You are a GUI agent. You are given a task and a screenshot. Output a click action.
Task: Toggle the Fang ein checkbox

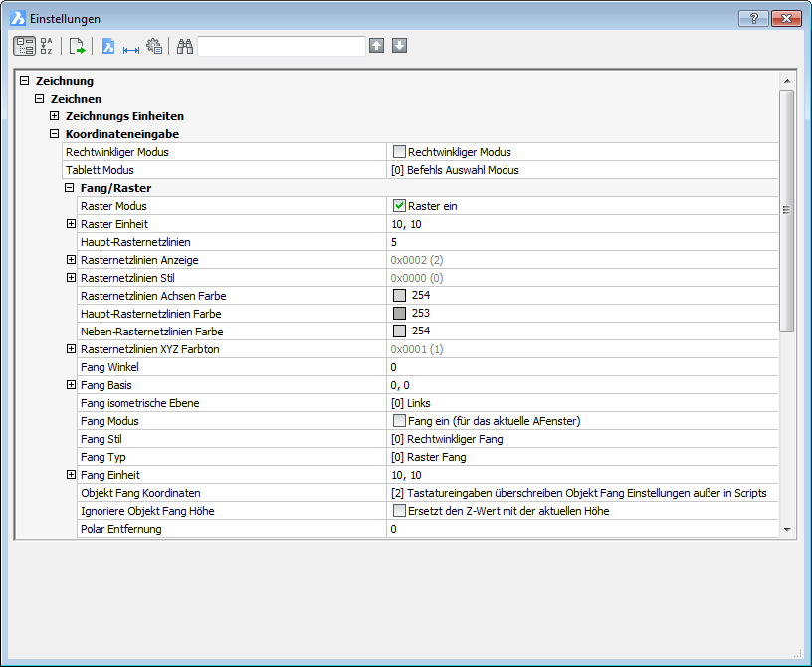pyautogui.click(x=399, y=421)
